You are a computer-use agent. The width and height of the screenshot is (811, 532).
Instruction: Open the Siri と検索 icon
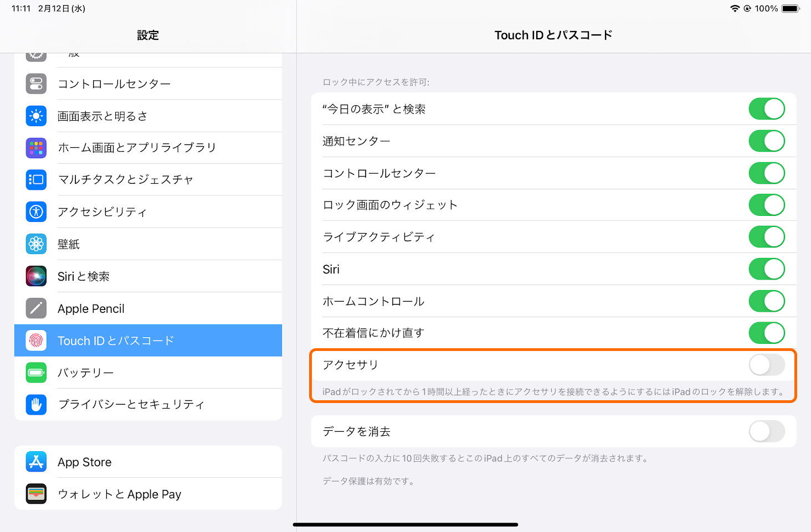tap(35, 276)
